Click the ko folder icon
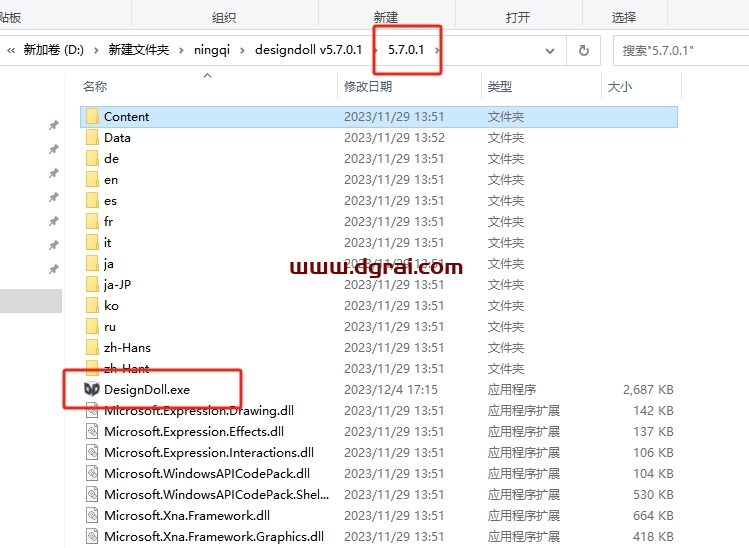749x548 pixels. pos(92,306)
